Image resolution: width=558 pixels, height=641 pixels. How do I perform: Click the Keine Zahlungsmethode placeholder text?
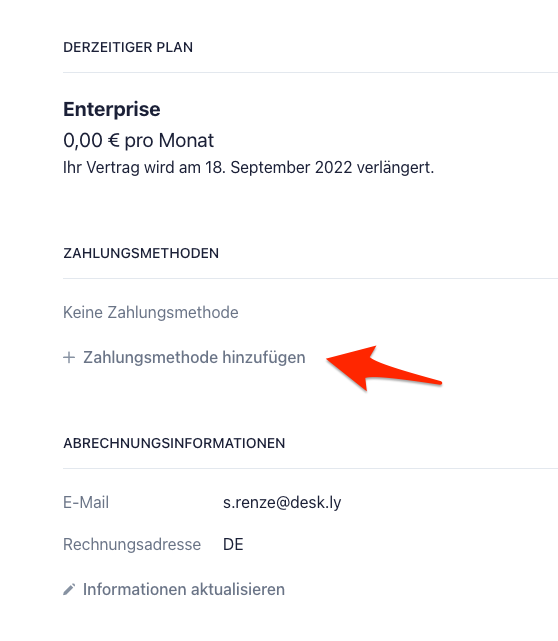151,312
